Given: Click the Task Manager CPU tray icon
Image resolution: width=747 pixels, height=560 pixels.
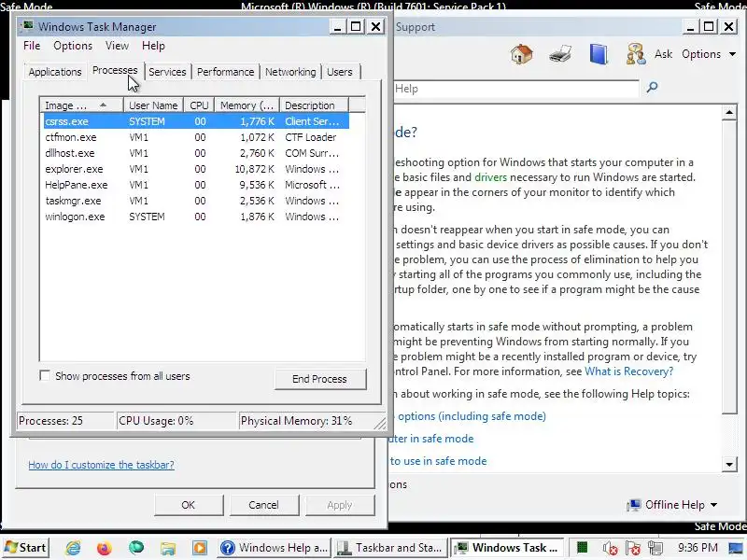Looking at the screenshot, I should [x=582, y=548].
